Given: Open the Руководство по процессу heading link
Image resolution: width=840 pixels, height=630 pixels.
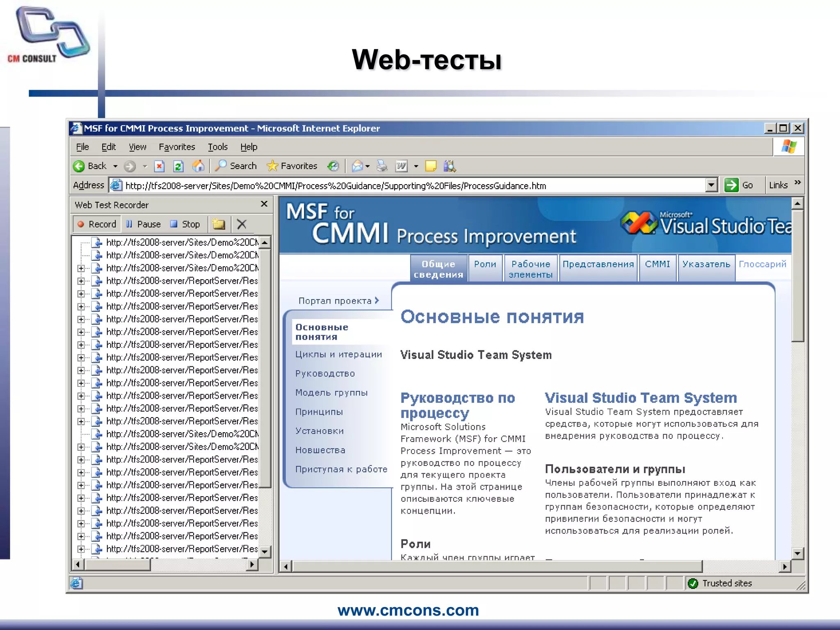Looking at the screenshot, I should (x=458, y=405).
